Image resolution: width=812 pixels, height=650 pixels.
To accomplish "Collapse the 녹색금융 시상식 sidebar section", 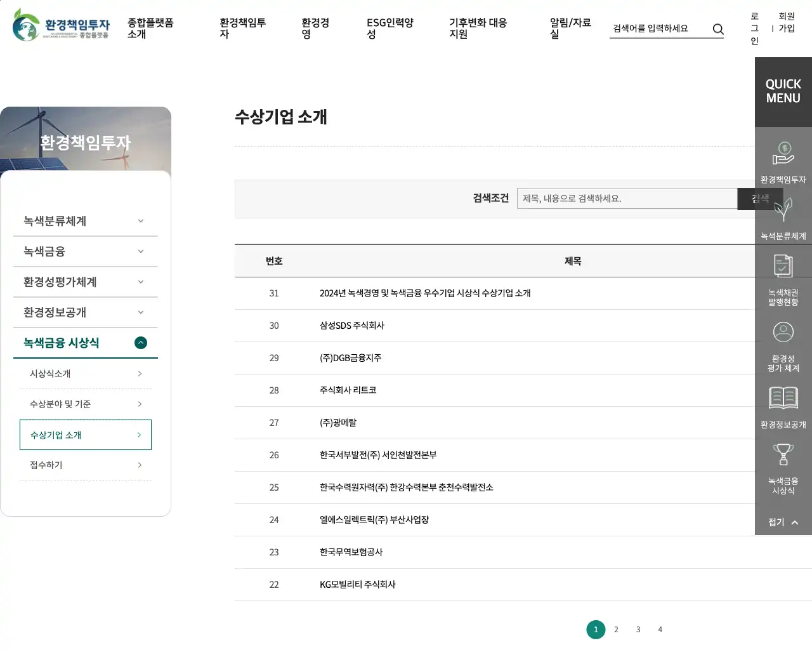I will coord(141,343).
